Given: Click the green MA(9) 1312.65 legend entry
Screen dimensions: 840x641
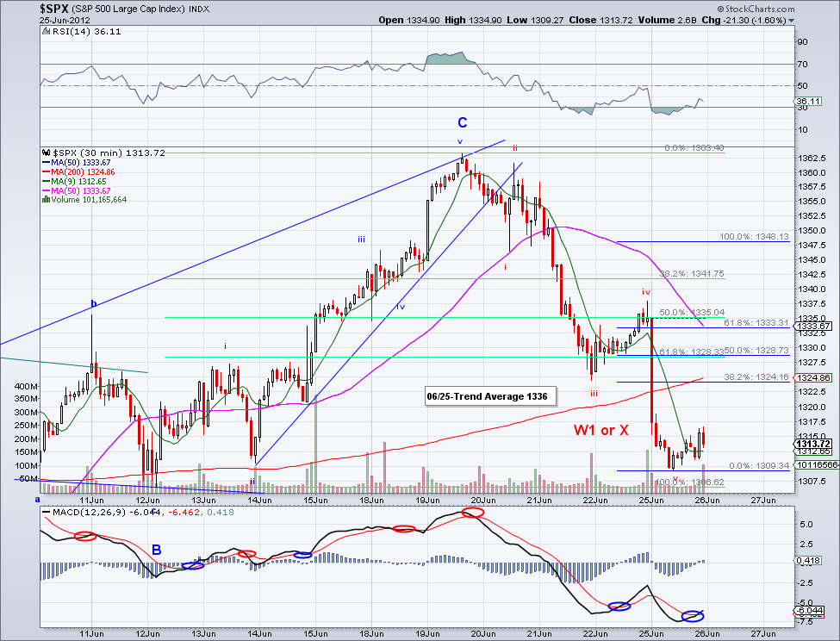Looking at the screenshot, I should [74, 182].
